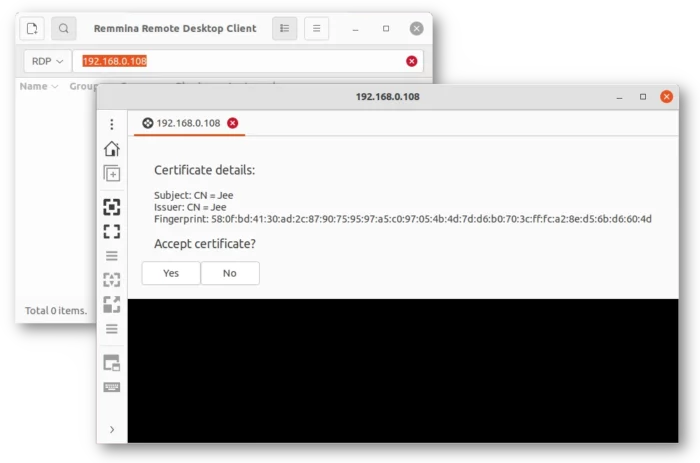Open the three-dot menu in connection sidebar
This screenshot has width=700, height=463.
click(x=112, y=124)
